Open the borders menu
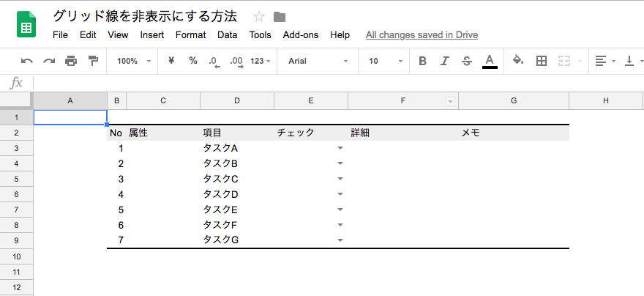The width and height of the screenshot is (644, 296). [542, 61]
